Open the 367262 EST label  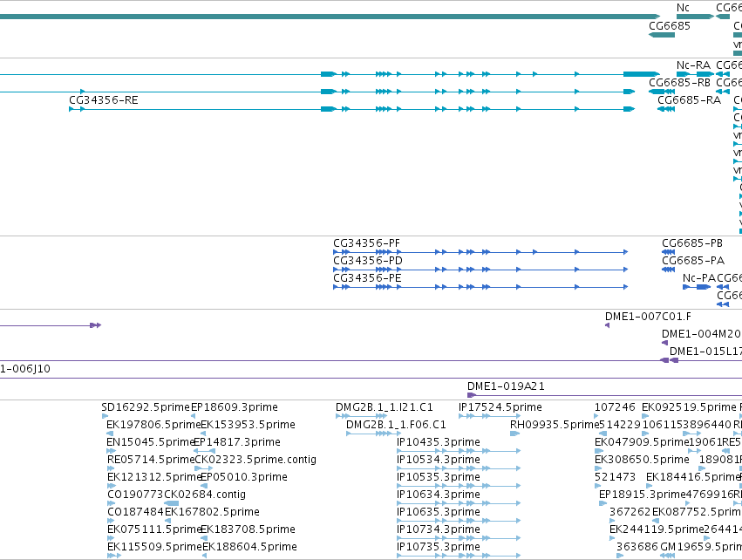coord(630,512)
